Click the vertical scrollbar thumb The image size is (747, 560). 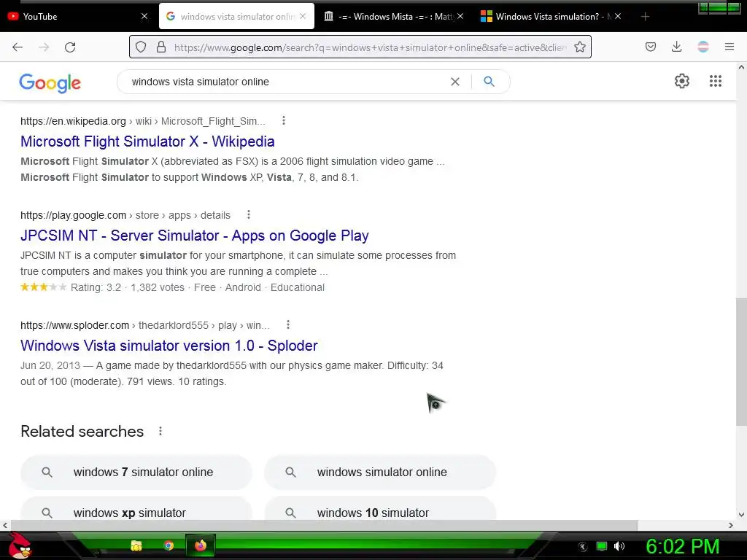[741, 362]
